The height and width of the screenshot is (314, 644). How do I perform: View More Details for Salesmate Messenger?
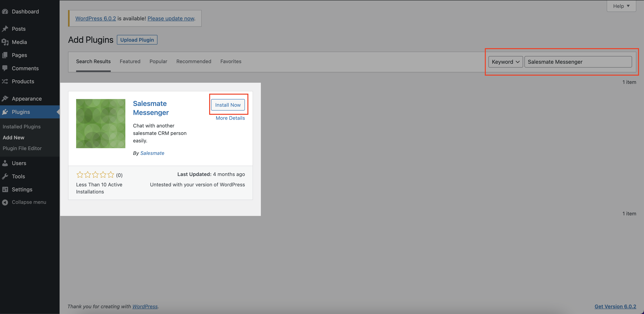tap(230, 118)
